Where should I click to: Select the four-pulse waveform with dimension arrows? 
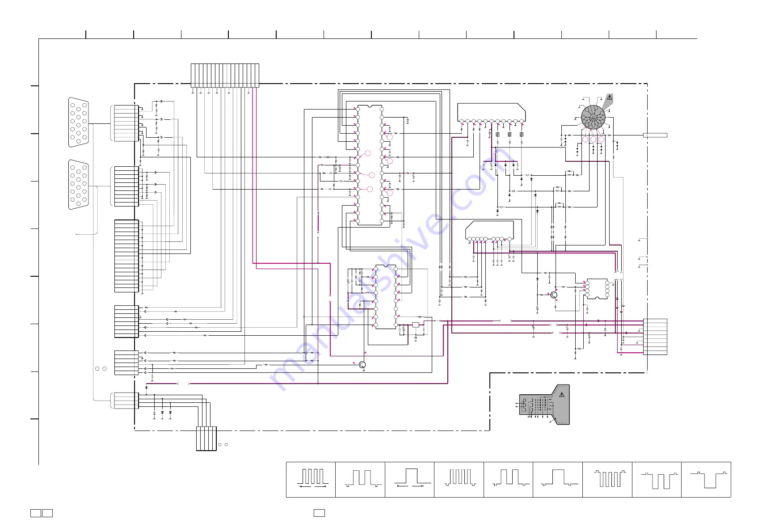pos(311,479)
